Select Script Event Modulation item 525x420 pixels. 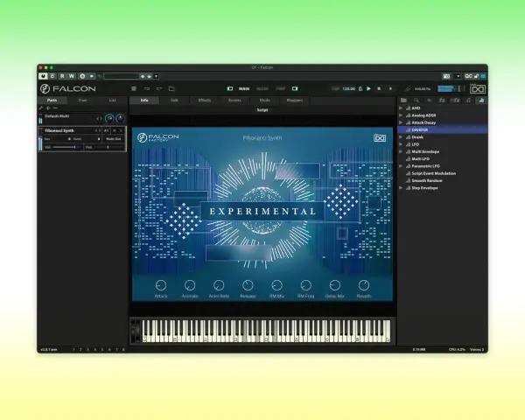(x=442, y=173)
